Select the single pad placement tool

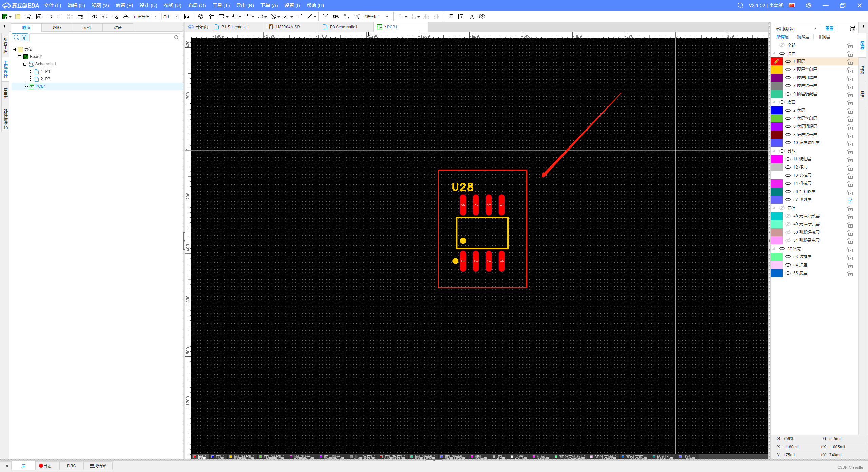[211, 16]
